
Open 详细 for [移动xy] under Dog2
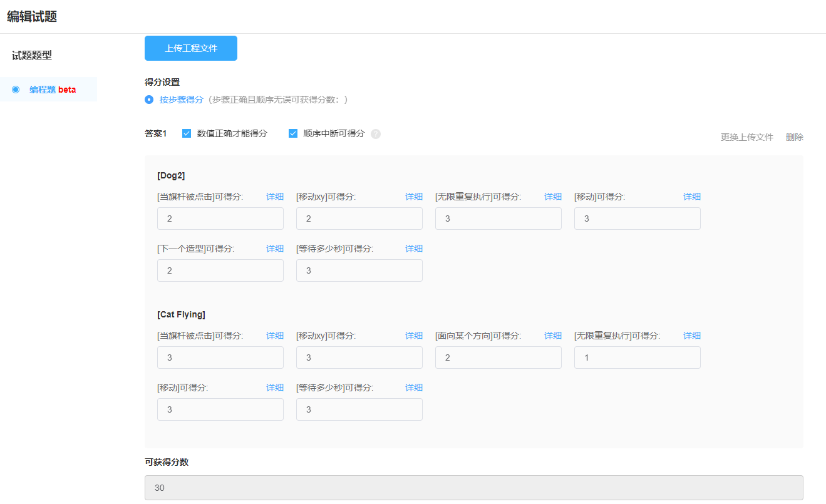click(x=414, y=196)
